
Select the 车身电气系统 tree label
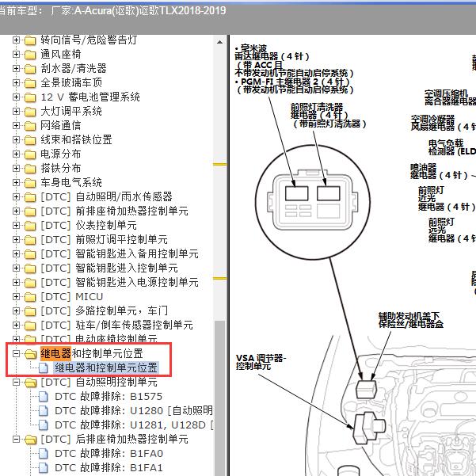(71, 183)
